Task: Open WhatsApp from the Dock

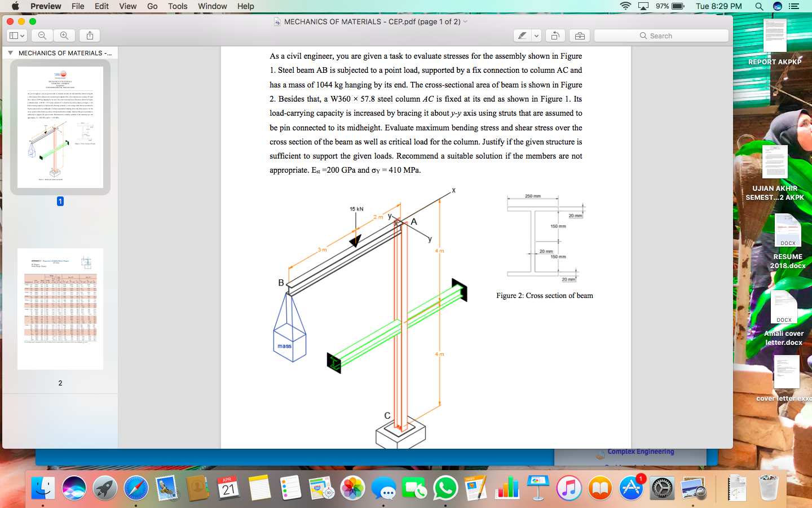Action: (x=445, y=487)
